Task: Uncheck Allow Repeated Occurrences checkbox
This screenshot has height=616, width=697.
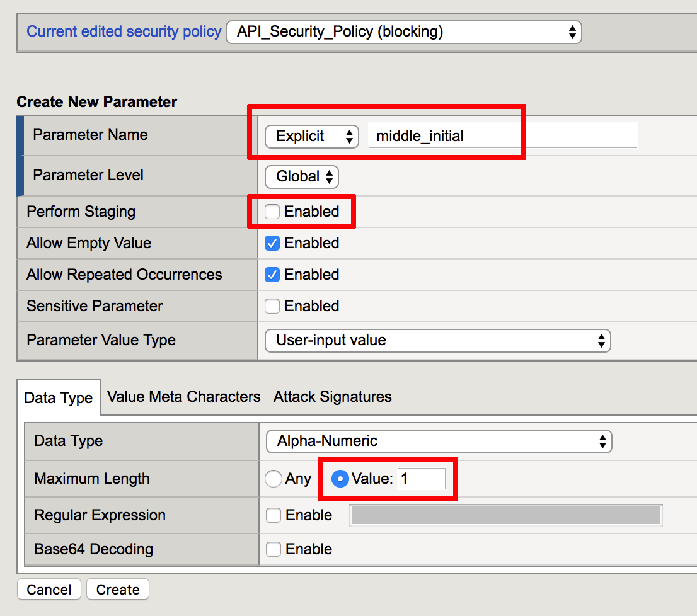Action: (272, 275)
